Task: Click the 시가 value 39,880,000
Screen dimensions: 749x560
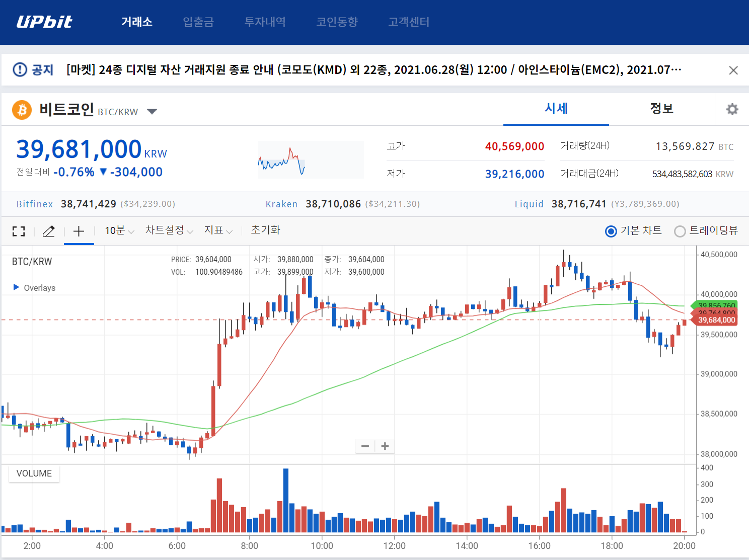Action: pyautogui.click(x=295, y=260)
